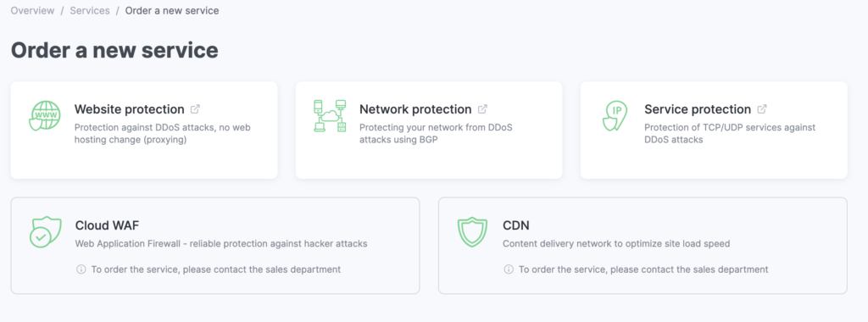The image size is (868, 322).
Task: Click the Website protection globe icon
Action: (44, 115)
